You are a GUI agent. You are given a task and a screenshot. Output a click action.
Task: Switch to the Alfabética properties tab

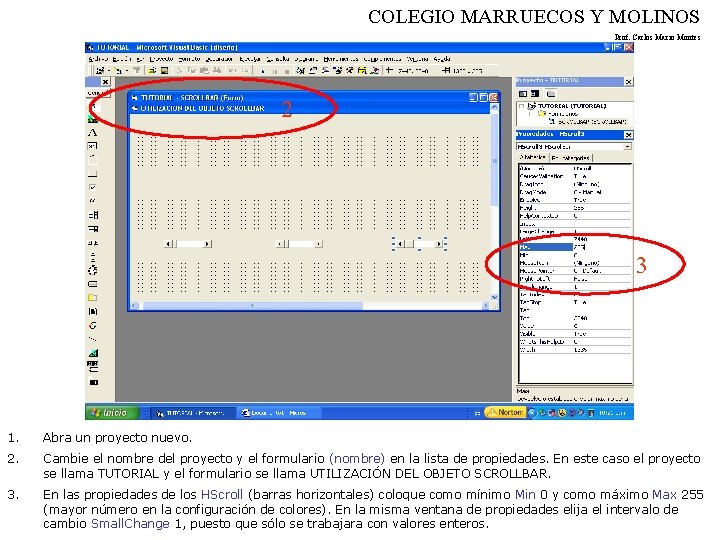click(533, 158)
